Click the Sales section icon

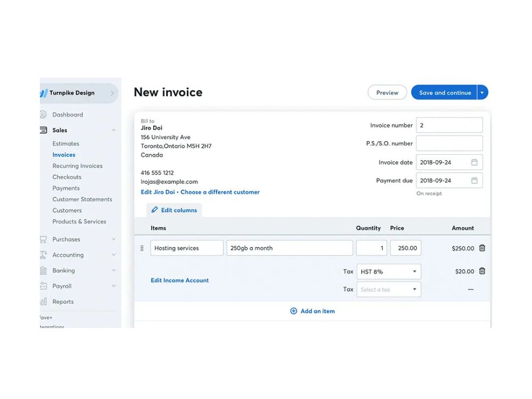point(44,130)
